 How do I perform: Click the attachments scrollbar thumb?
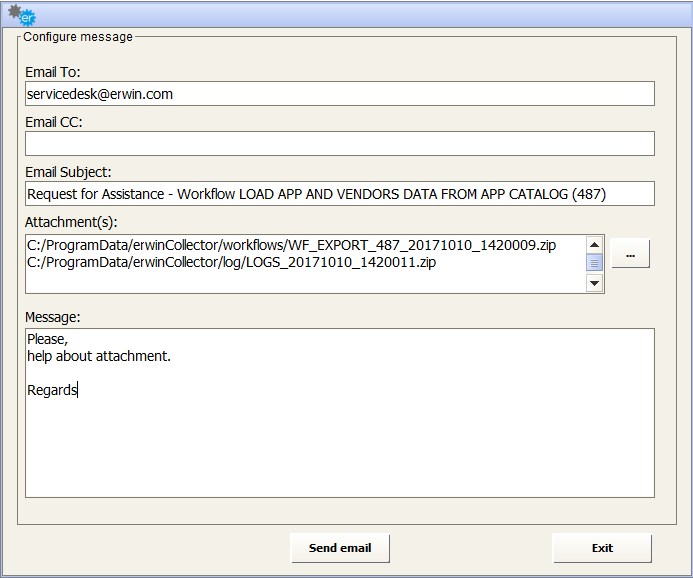pyautogui.click(x=594, y=263)
